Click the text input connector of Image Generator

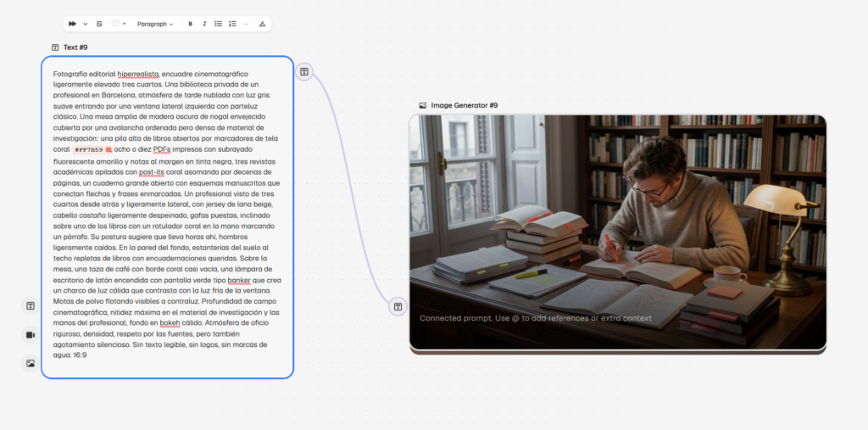click(x=398, y=306)
